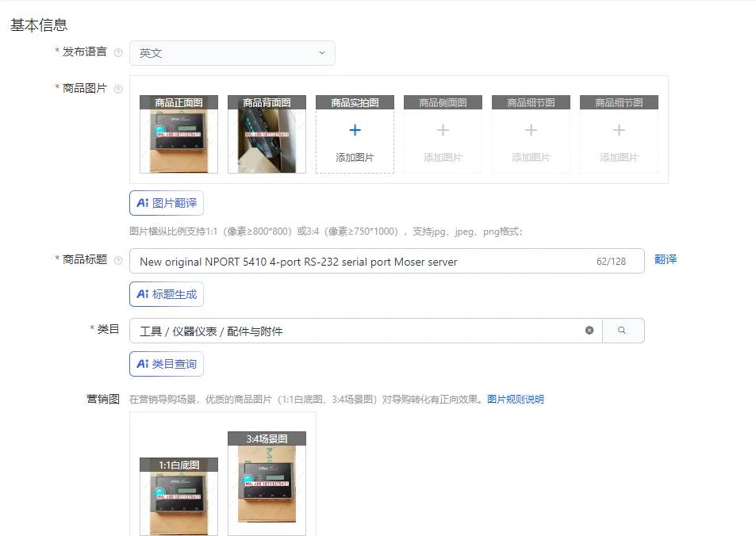756x536 pixels.
Task: Click the 营销图 label
Action: 103,399
